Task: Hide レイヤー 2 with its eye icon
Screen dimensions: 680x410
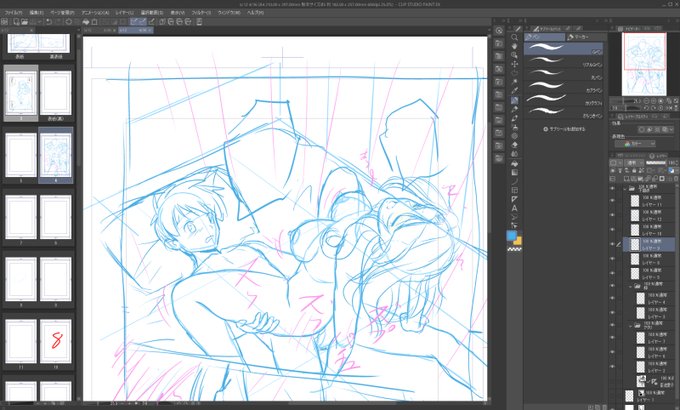Action: pyautogui.click(x=612, y=367)
